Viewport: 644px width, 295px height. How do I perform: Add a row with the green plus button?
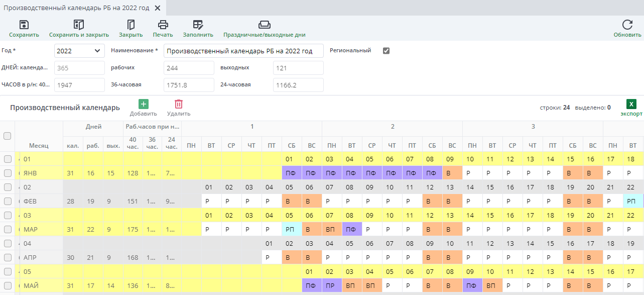click(143, 104)
